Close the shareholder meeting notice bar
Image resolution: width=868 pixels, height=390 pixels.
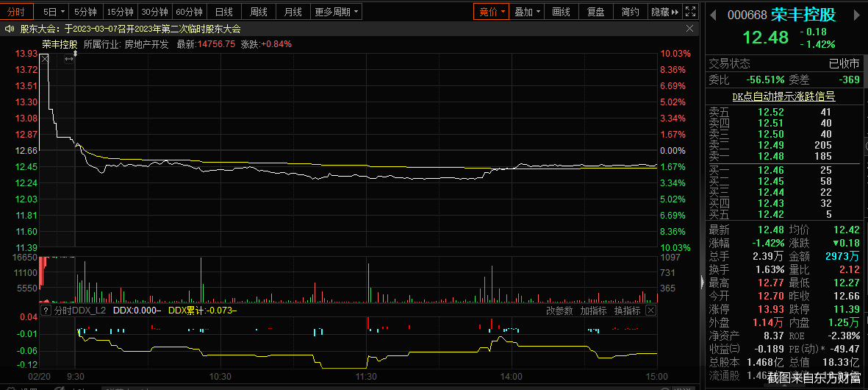(689, 29)
